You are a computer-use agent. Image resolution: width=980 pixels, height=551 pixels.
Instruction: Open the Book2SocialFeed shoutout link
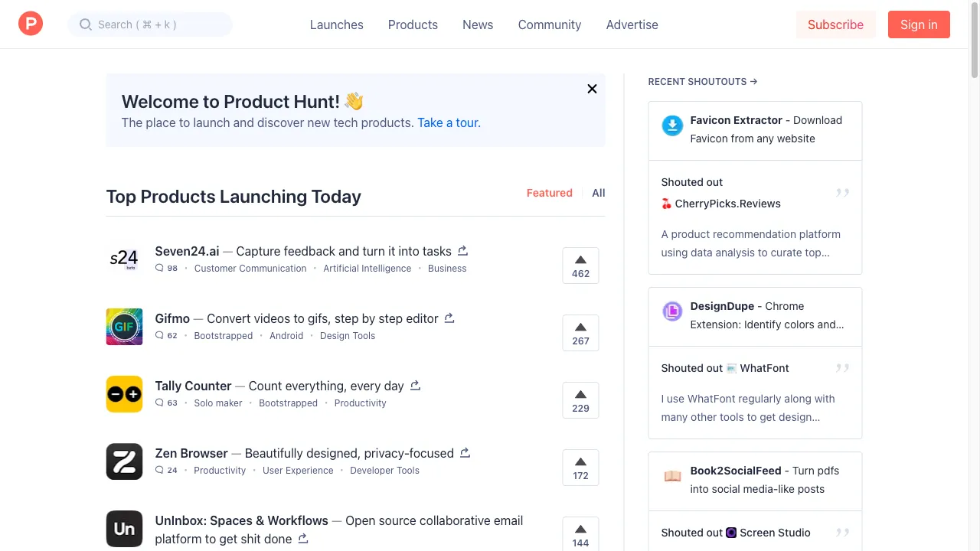(x=736, y=471)
